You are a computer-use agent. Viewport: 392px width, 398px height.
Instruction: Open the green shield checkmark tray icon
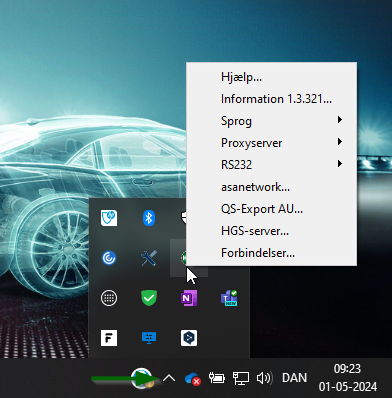tap(149, 298)
